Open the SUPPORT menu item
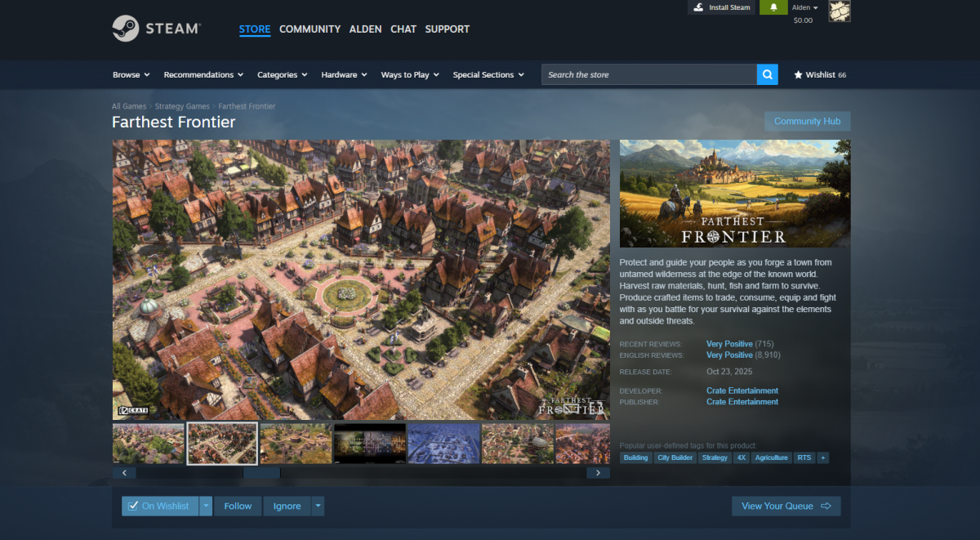The image size is (980, 540). (447, 29)
